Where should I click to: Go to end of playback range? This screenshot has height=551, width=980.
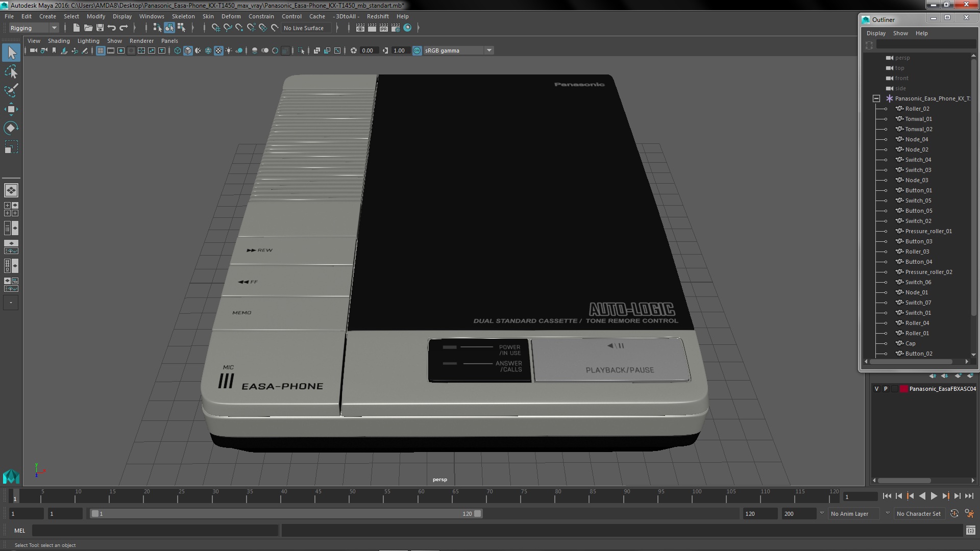[x=969, y=496]
